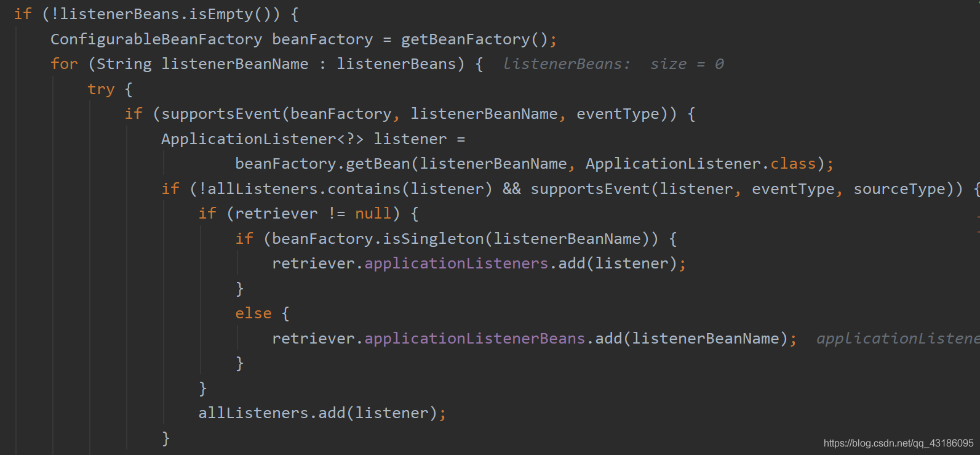Click the allListeners.add(listener) statement
Viewport: 980px width, 455px height.
(x=322, y=413)
